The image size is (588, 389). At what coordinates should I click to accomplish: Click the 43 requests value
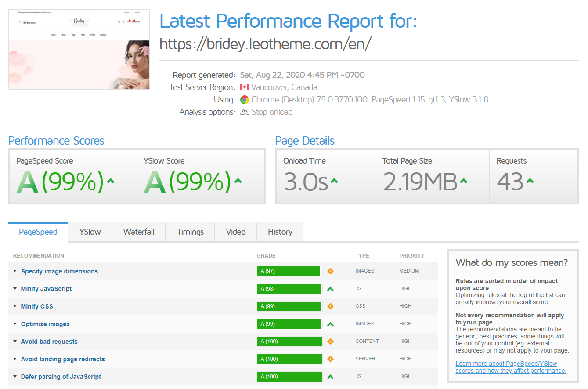pyautogui.click(x=510, y=182)
